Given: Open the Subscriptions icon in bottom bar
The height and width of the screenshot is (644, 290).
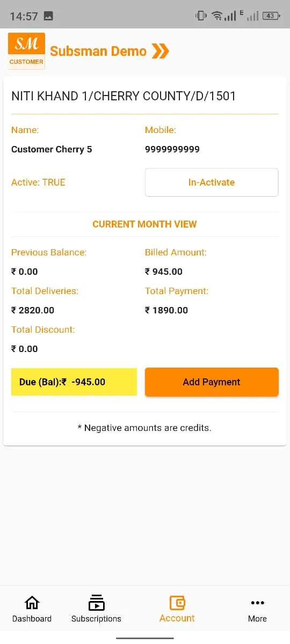Looking at the screenshot, I should [97, 603].
